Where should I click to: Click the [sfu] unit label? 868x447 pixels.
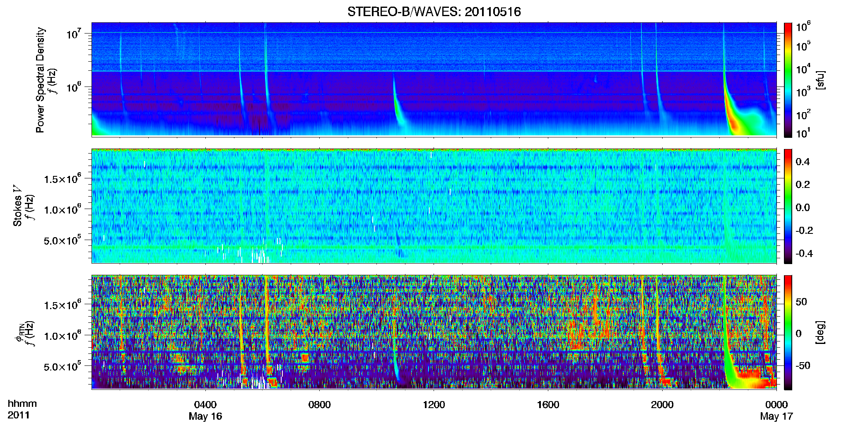pyautogui.click(x=820, y=80)
